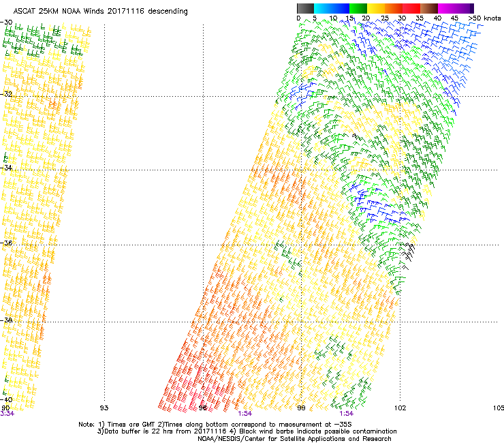Click the 96 longitude axis label
The width and height of the screenshot is (504, 443).
203,408
